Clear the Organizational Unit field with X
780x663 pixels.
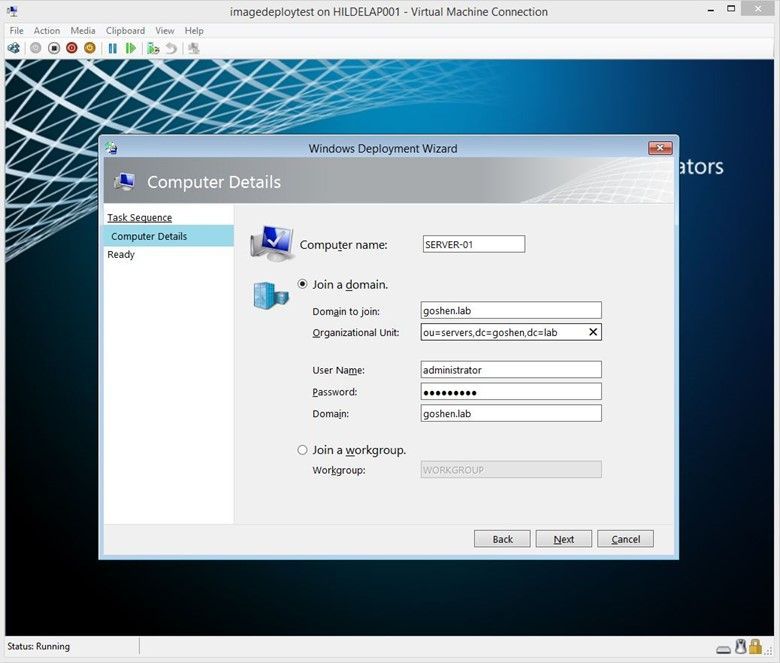[593, 332]
